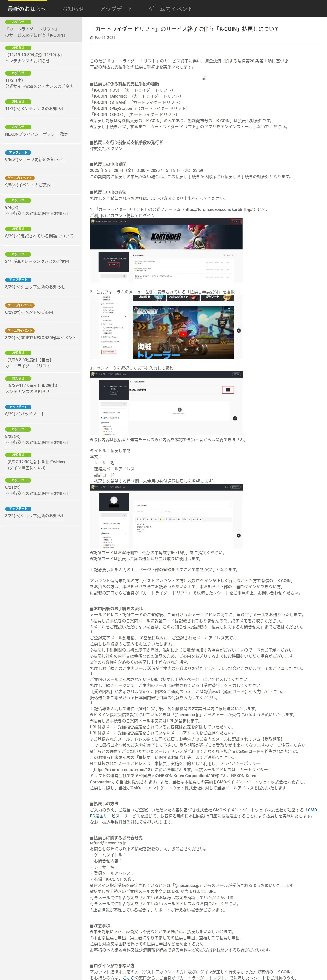Click the 海賊トレーラー video screenshot

point(166,327)
